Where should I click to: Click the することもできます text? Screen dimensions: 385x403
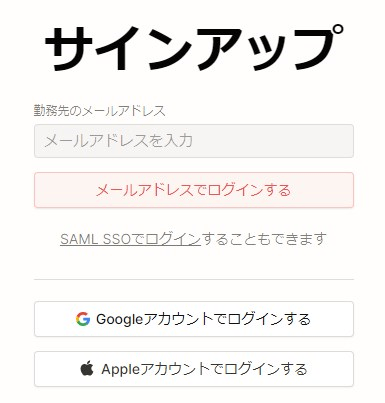click(264, 239)
